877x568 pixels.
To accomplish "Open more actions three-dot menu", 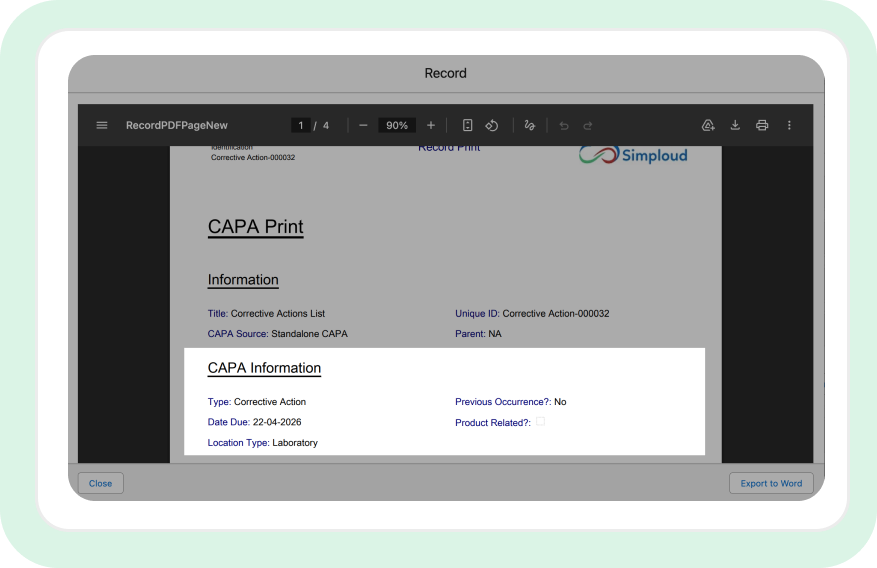I will coord(789,125).
